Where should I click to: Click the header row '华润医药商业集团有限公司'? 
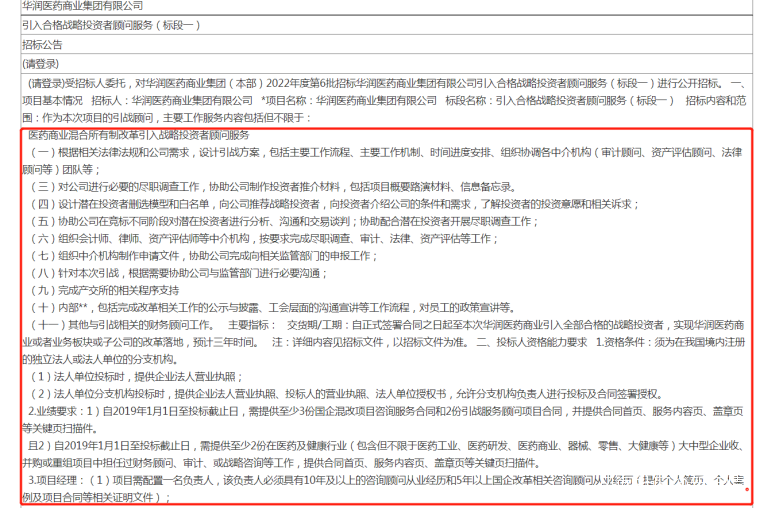[386, 6]
